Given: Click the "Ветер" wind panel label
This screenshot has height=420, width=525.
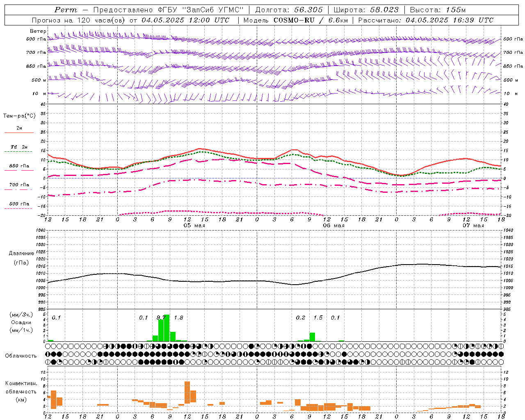Looking at the screenshot, I should [38, 31].
